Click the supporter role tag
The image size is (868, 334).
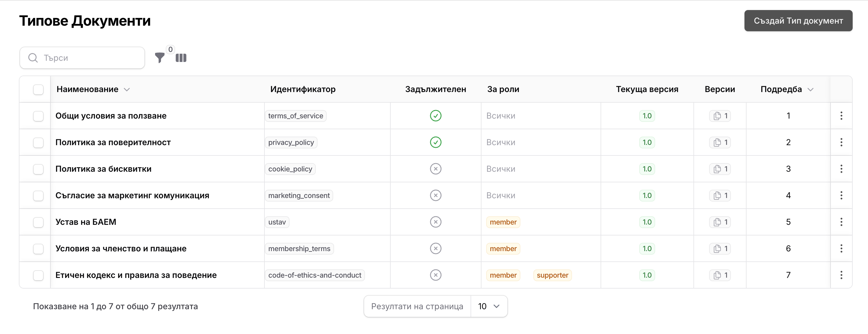click(x=552, y=275)
